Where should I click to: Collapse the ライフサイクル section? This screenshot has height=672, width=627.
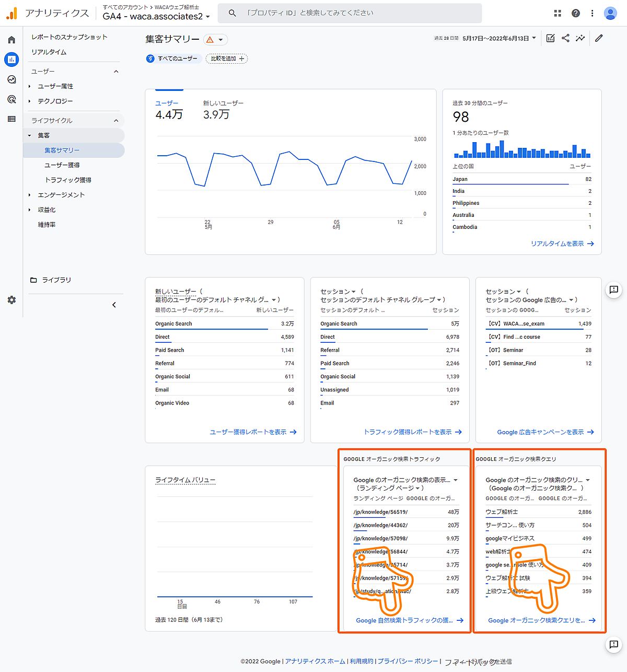click(x=116, y=121)
